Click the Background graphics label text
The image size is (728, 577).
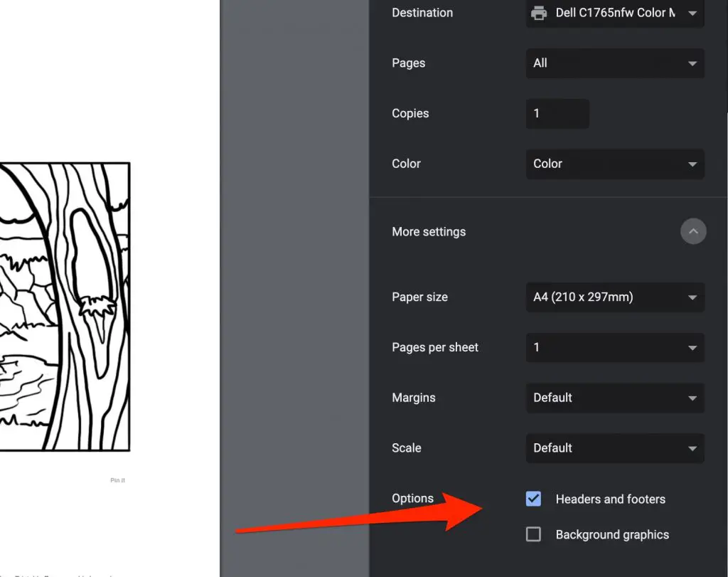[612, 535]
